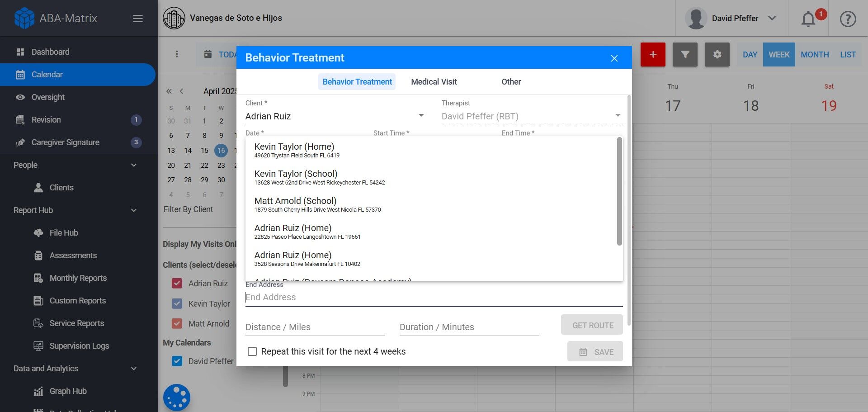Choose Adrian Ruiz (Home) Paseo Place
This screenshot has height=412, width=868.
pos(431,232)
